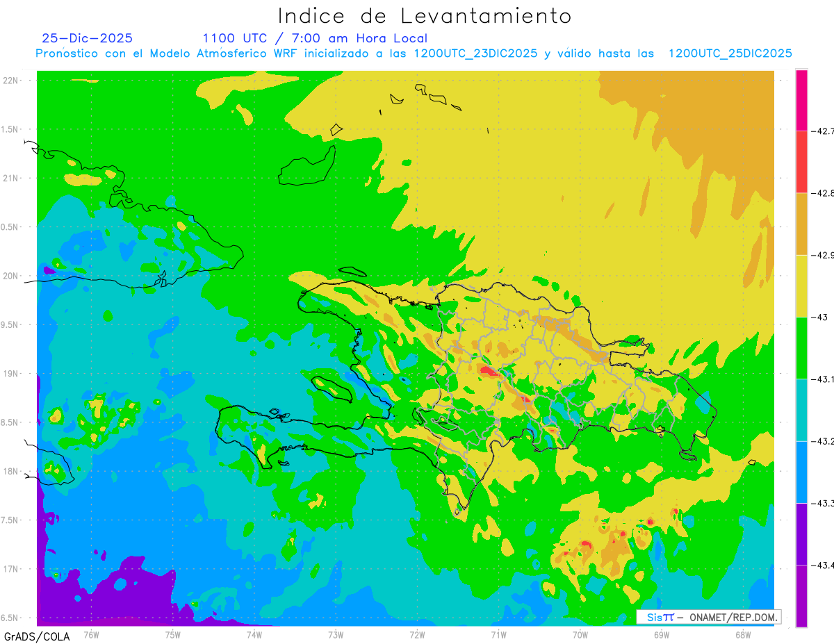
Task: Click the green legend segment between -43 and -43.1
Action: tap(801, 347)
